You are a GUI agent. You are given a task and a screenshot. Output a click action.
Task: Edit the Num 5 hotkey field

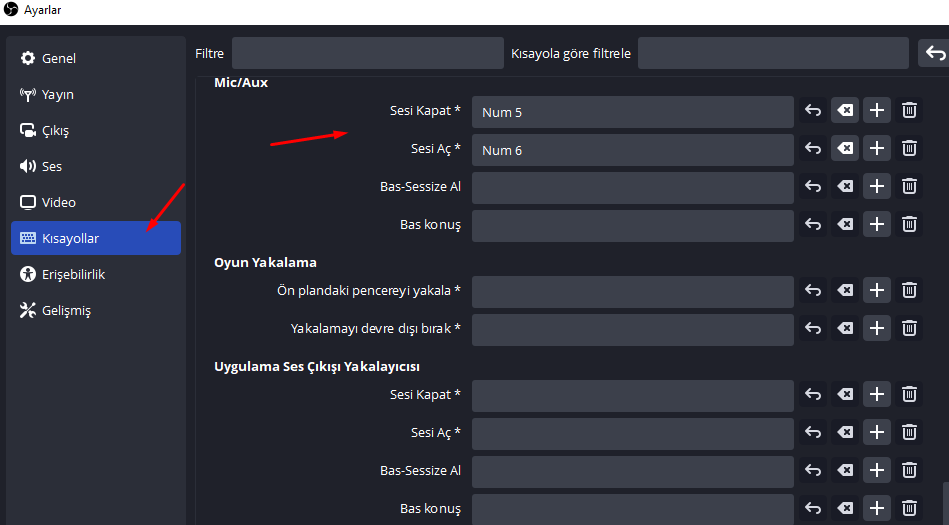pos(632,112)
